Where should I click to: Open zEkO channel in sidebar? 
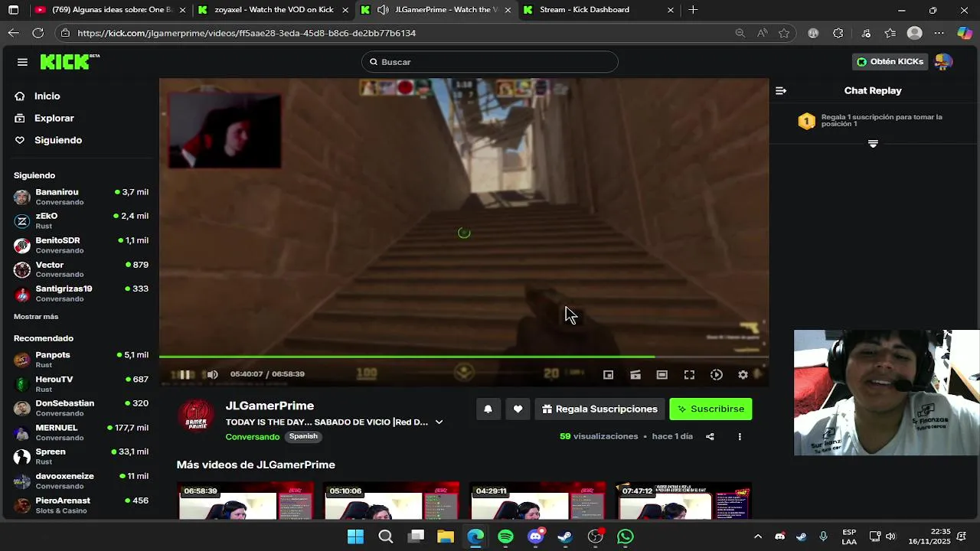80,221
